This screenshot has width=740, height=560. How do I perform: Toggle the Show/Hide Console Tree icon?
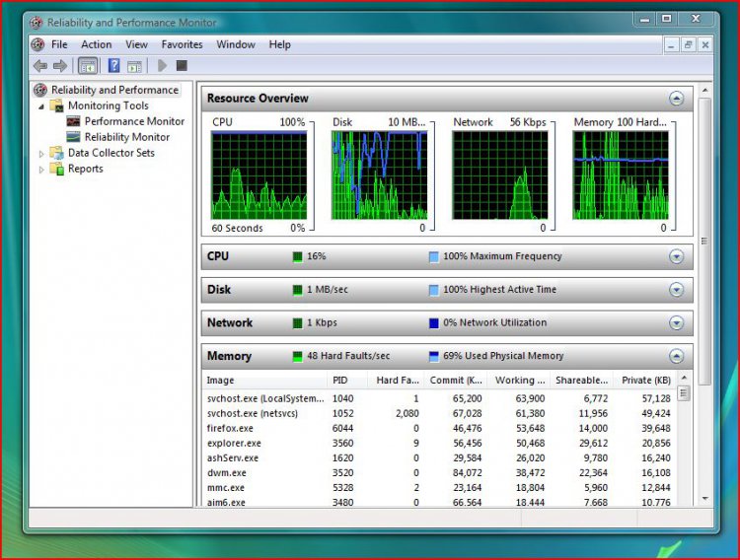coord(88,66)
